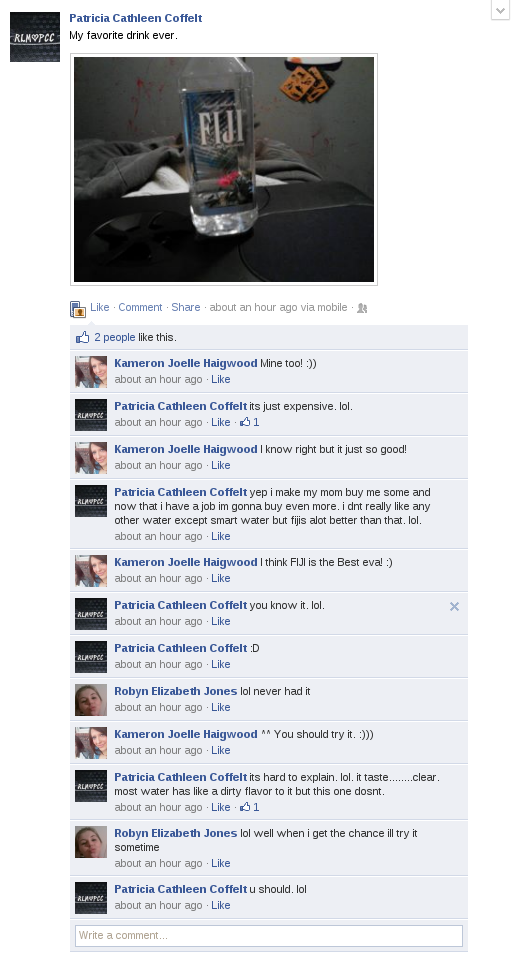Click the thumbs-up icon next to 2 people
Image resolution: width=517 pixels, height=957 pixels.
(x=82, y=337)
